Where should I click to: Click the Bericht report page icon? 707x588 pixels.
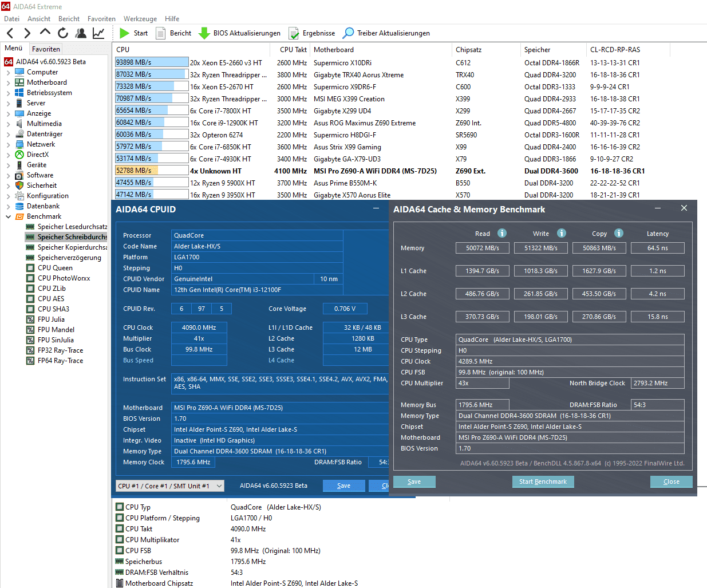161,33
